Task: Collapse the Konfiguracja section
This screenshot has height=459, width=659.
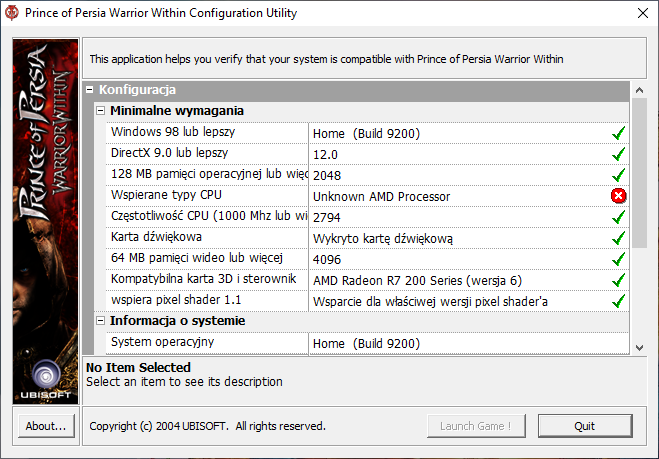Action: (x=90, y=90)
